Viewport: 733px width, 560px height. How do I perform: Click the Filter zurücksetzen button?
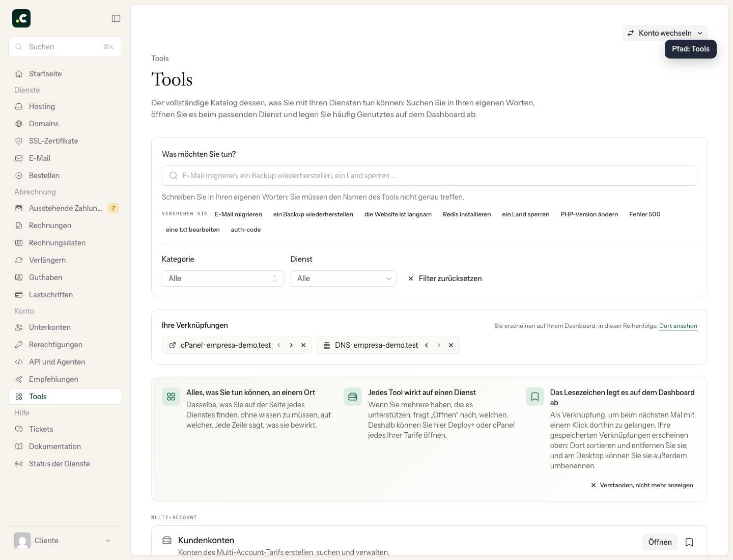(445, 278)
